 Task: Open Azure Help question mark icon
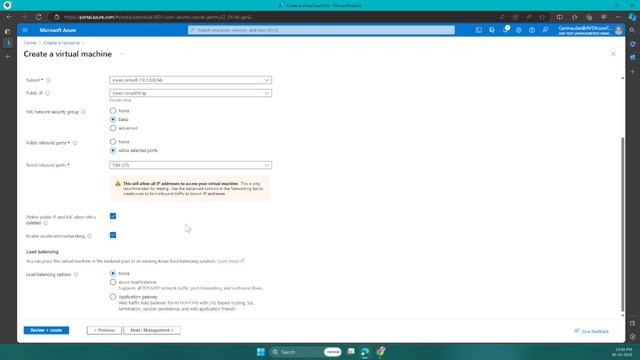coord(532,30)
